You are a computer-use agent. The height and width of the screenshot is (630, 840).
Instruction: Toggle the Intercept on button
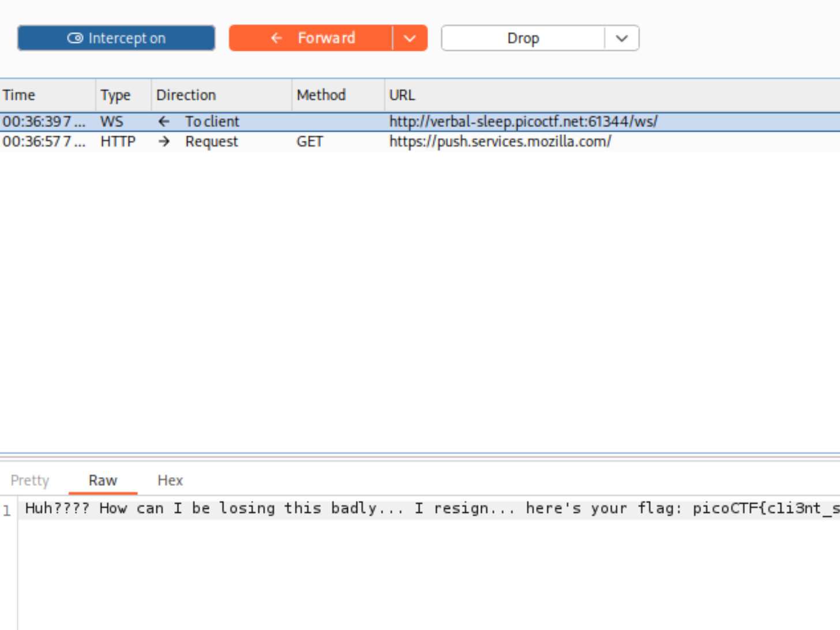point(116,38)
